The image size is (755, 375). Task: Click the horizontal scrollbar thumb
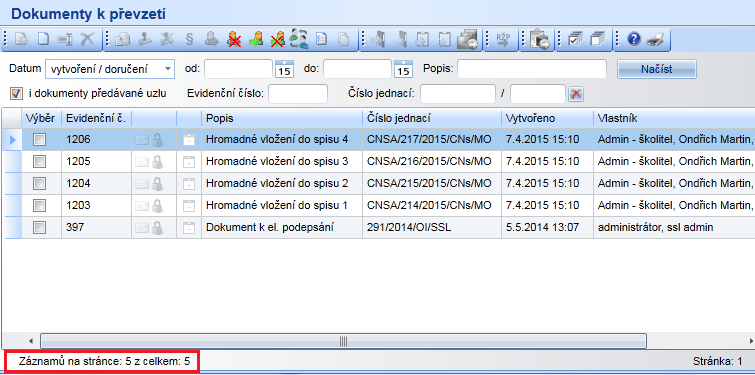[x=343, y=341]
